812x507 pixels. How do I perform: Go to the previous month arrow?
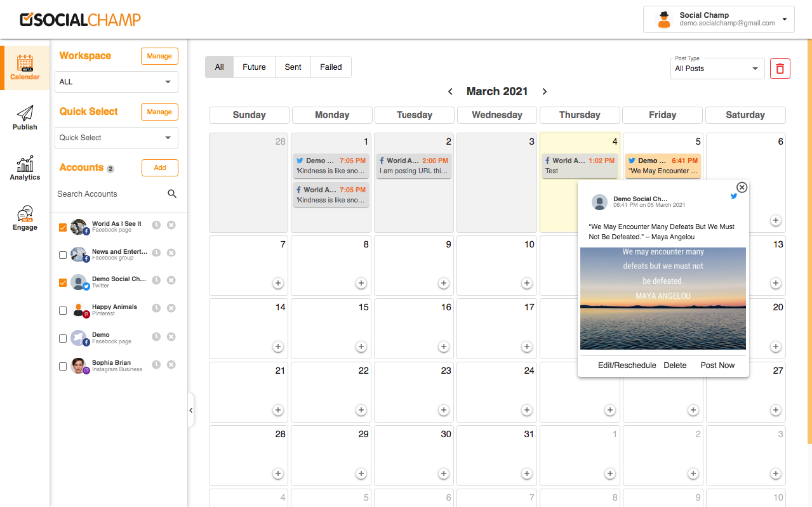[x=450, y=91]
